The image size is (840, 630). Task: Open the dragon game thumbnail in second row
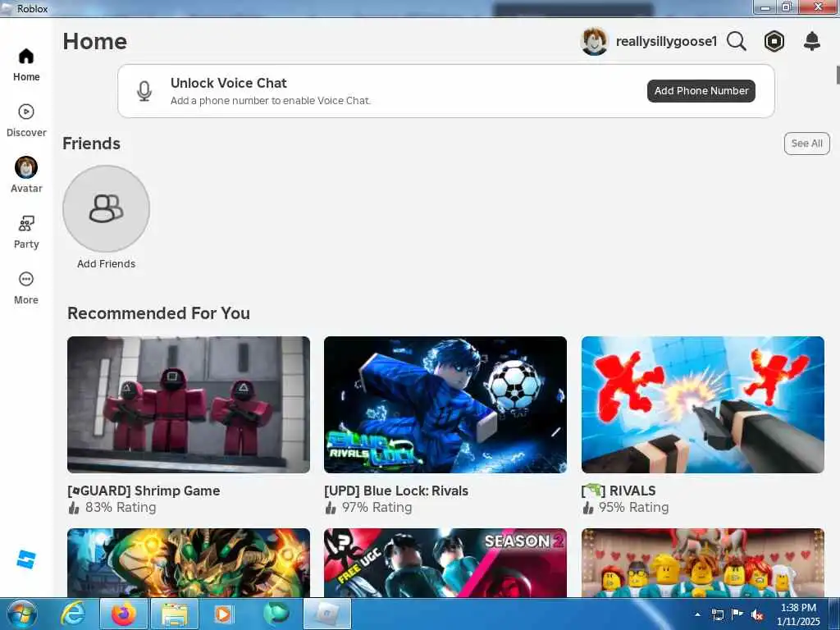click(x=189, y=563)
